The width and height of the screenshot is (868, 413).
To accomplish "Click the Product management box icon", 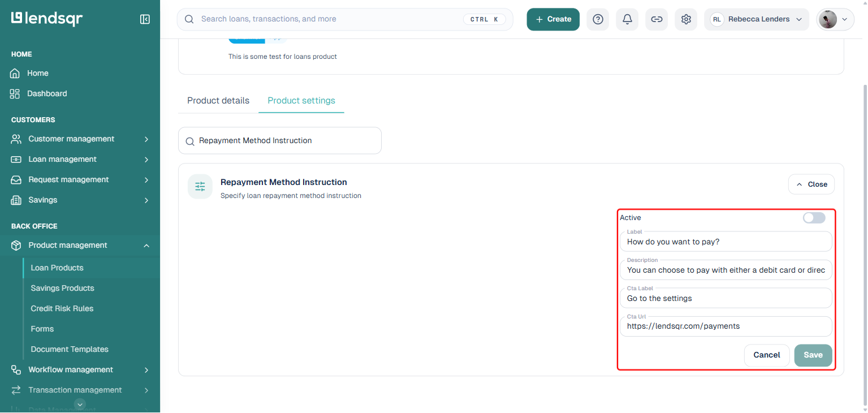I will coord(16,246).
